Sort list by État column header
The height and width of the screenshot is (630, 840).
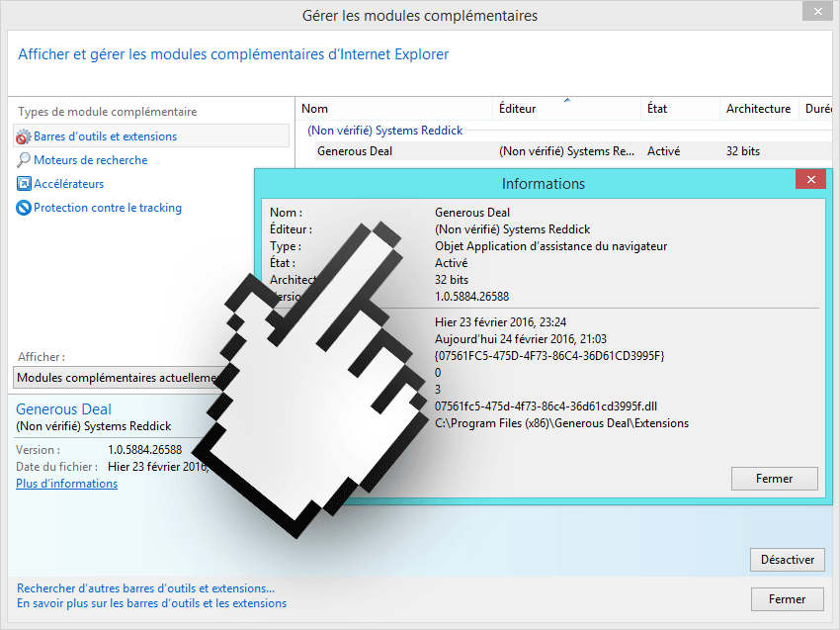click(680, 109)
